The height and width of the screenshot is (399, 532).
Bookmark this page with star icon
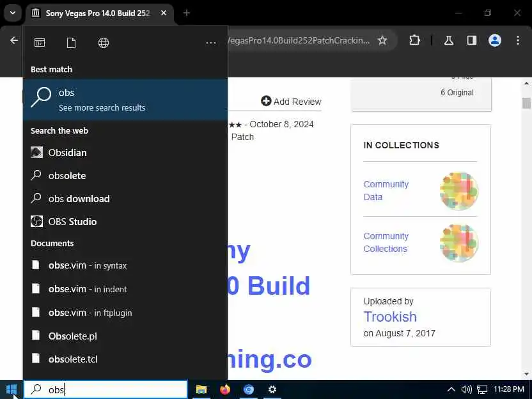[382, 41]
